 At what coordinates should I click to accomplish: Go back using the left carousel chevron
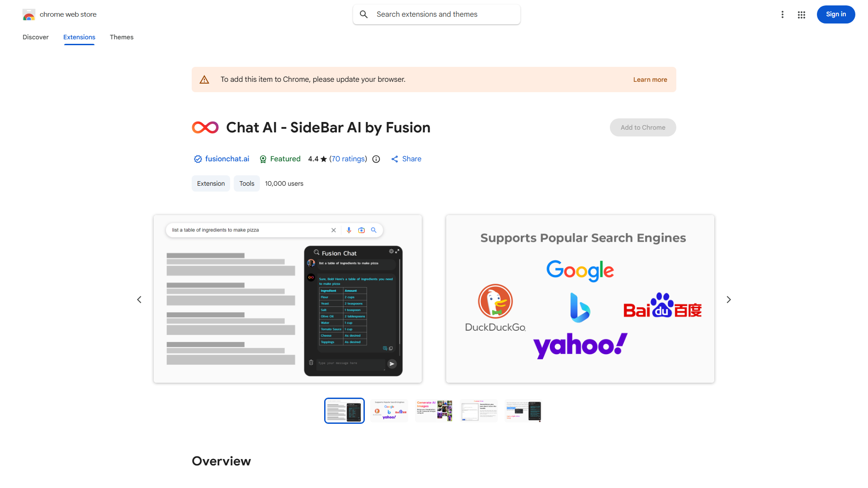tap(139, 299)
